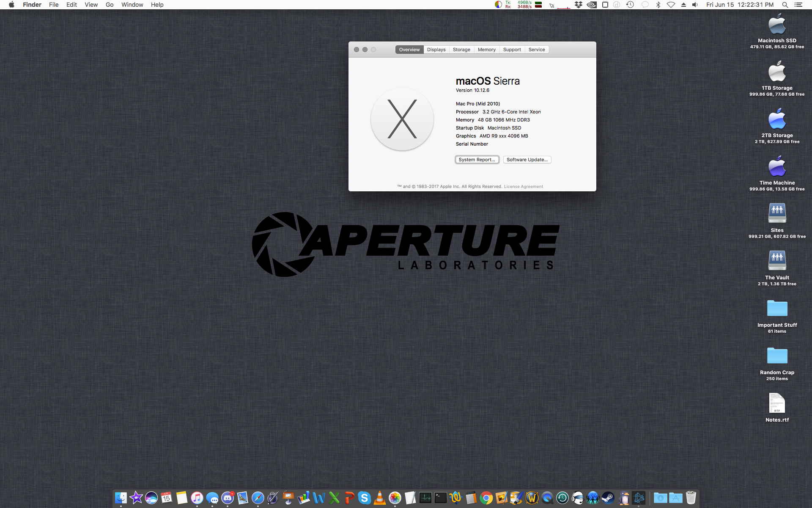This screenshot has width=812, height=508.
Task: Open the Finder menu
Action: pyautogui.click(x=32, y=5)
